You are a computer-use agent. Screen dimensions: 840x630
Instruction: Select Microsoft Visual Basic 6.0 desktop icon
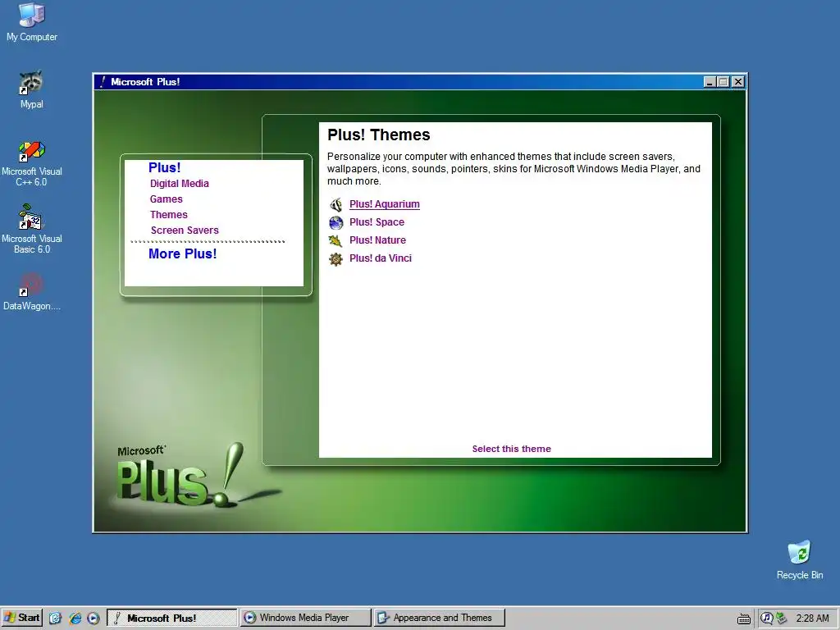click(x=32, y=229)
